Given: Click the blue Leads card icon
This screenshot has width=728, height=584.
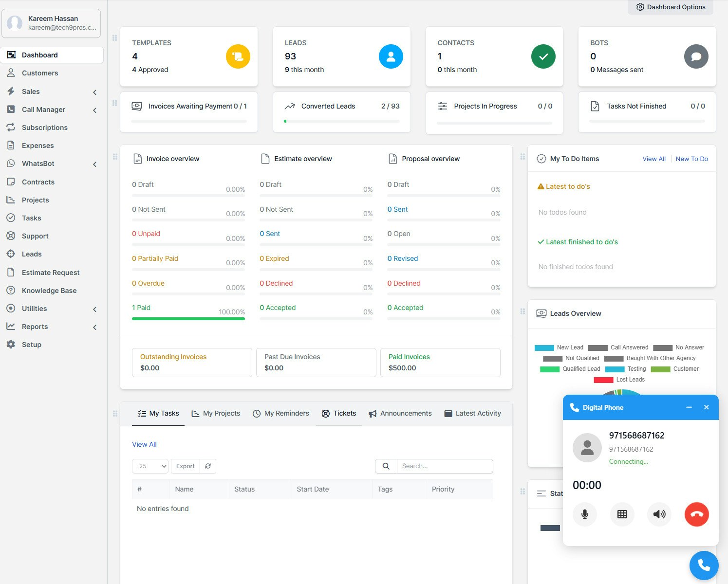Looking at the screenshot, I should pyautogui.click(x=391, y=56).
